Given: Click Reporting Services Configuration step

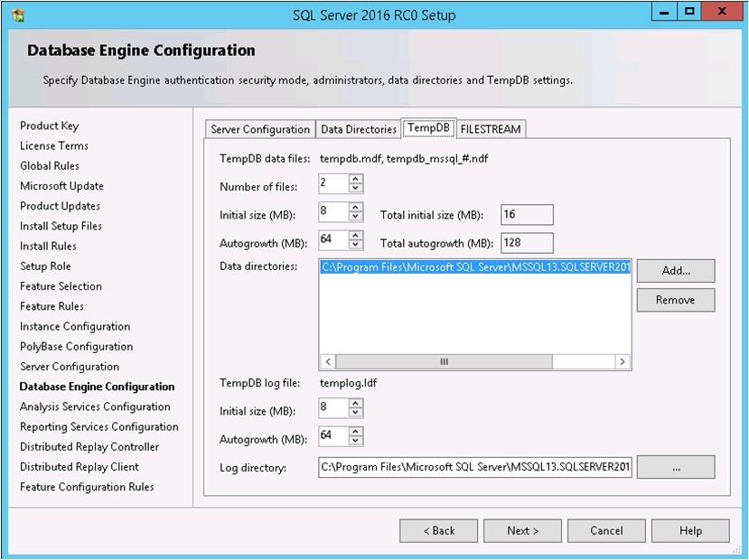Looking at the screenshot, I should coord(99,427).
